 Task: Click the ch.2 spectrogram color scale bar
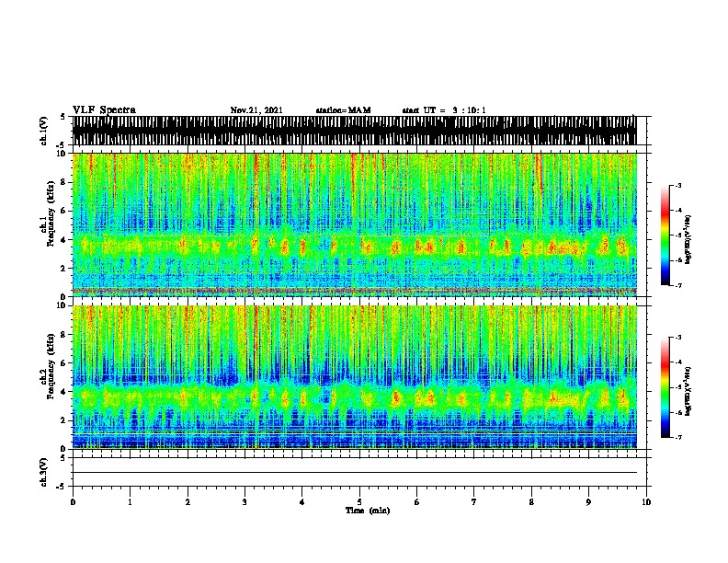(665, 387)
